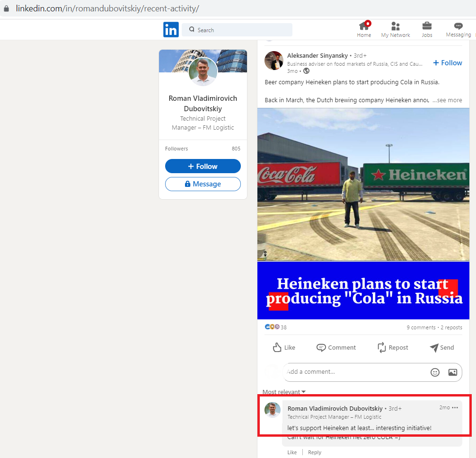Image resolution: width=476 pixels, height=458 pixels.
Task: Click into the Search field
Action: tap(237, 30)
